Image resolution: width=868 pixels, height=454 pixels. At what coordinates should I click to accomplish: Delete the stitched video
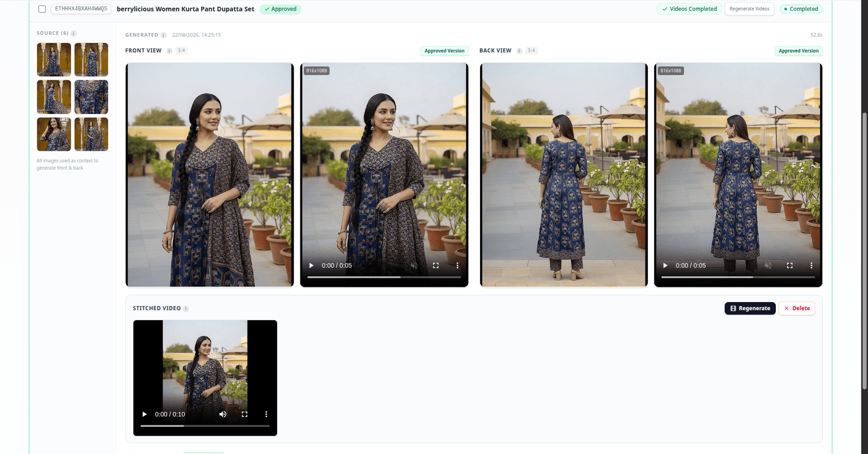pos(797,309)
